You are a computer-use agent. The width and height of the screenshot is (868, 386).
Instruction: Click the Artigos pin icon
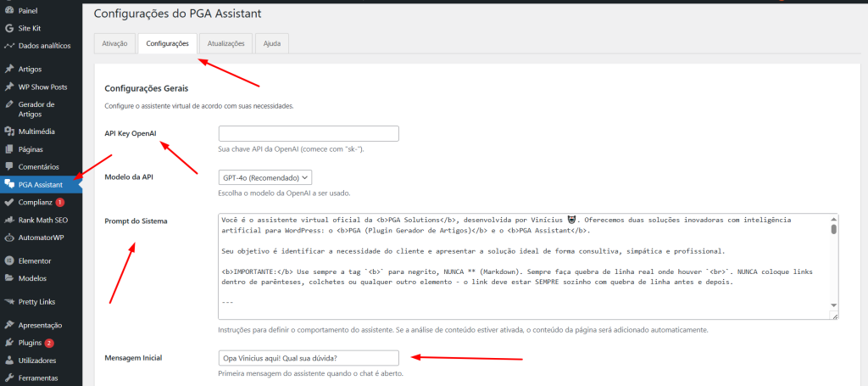coord(8,69)
